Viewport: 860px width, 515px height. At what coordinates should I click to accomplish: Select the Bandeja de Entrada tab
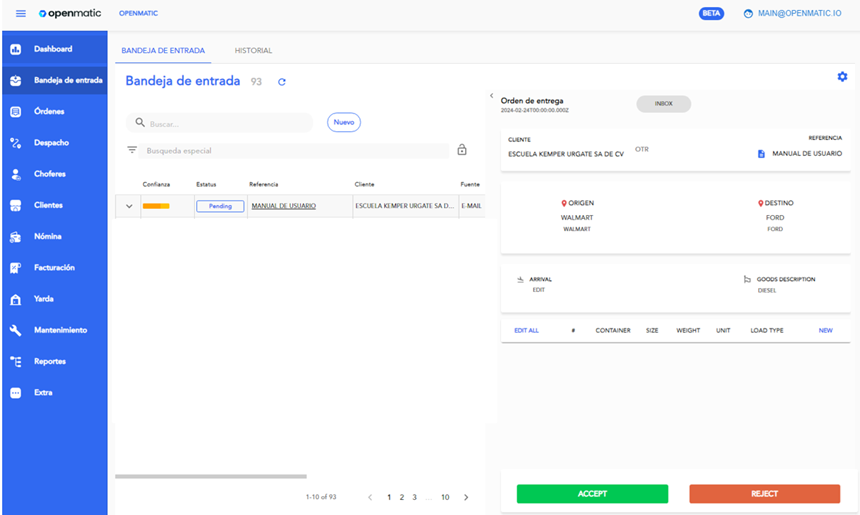point(163,50)
